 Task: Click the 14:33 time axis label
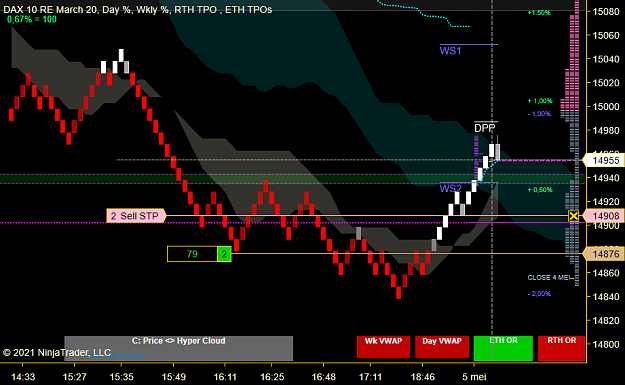(x=23, y=377)
